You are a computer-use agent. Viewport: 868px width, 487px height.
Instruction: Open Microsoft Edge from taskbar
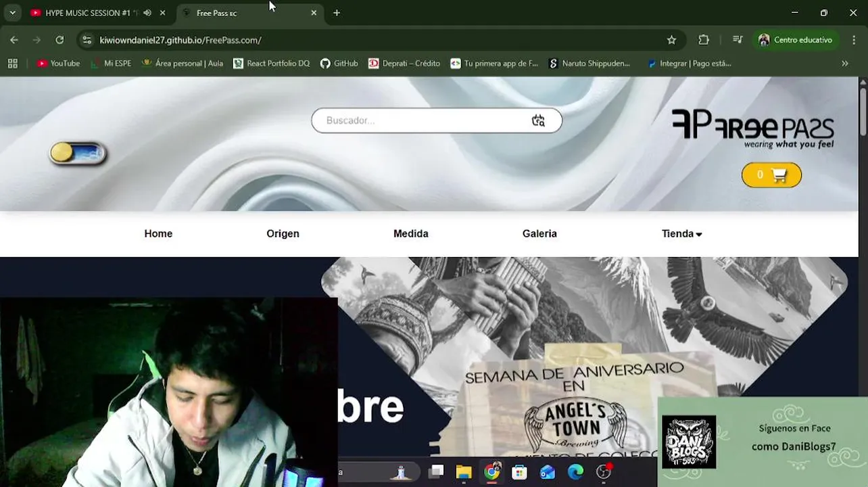pyautogui.click(x=575, y=471)
